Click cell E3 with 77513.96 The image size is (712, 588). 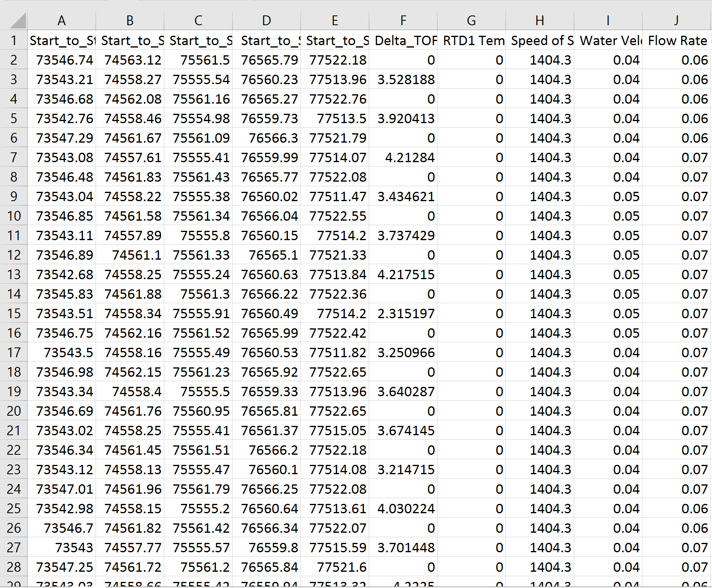point(335,79)
